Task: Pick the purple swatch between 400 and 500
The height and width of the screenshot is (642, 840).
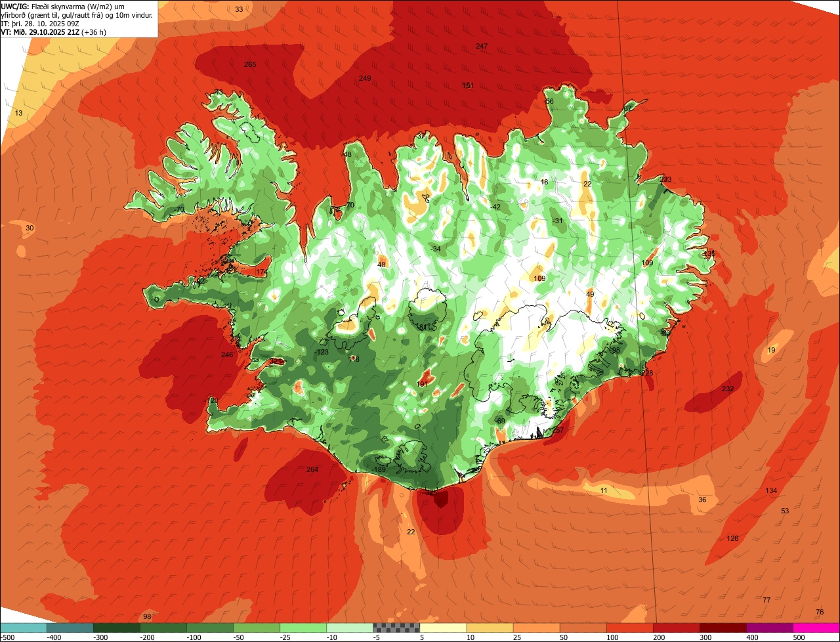Action: (x=769, y=628)
